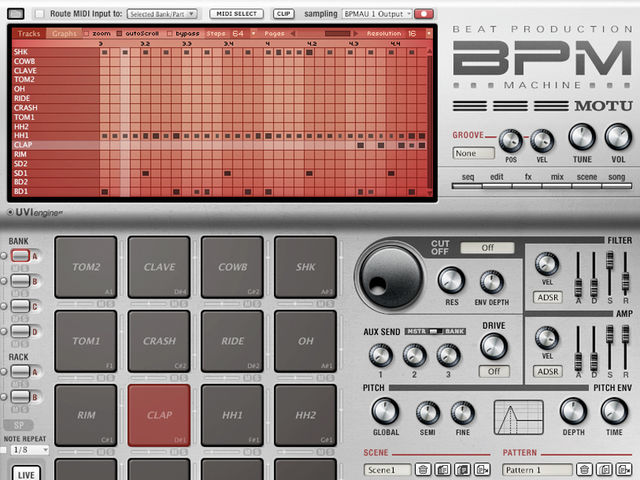Open the Resolution 16 dropdown arrow
Screen dimensions: 640x480
point(429,33)
